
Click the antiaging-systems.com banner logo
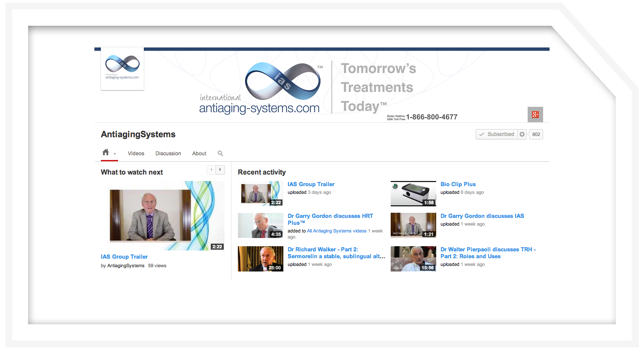260,88
